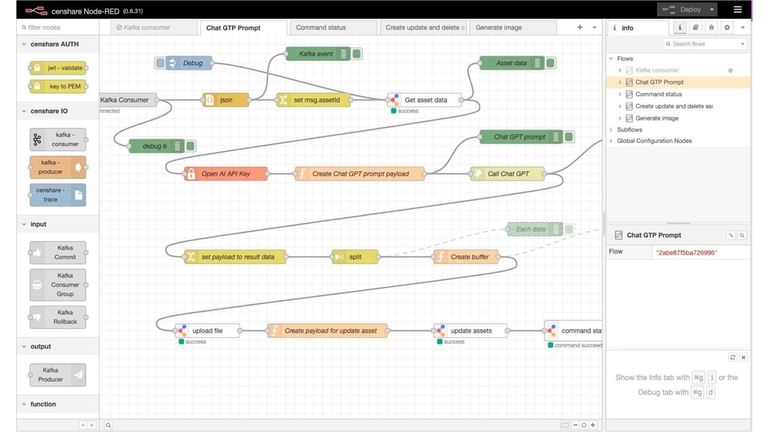Zoom out canvas with minus button

(x=575, y=425)
